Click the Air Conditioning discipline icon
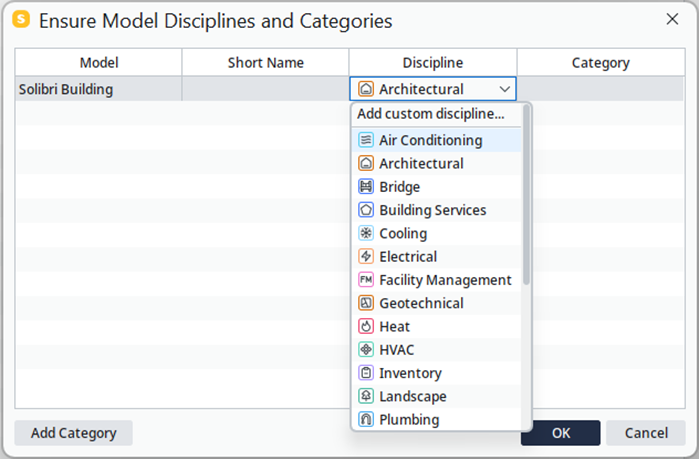This screenshot has height=459, width=700. 366,140
